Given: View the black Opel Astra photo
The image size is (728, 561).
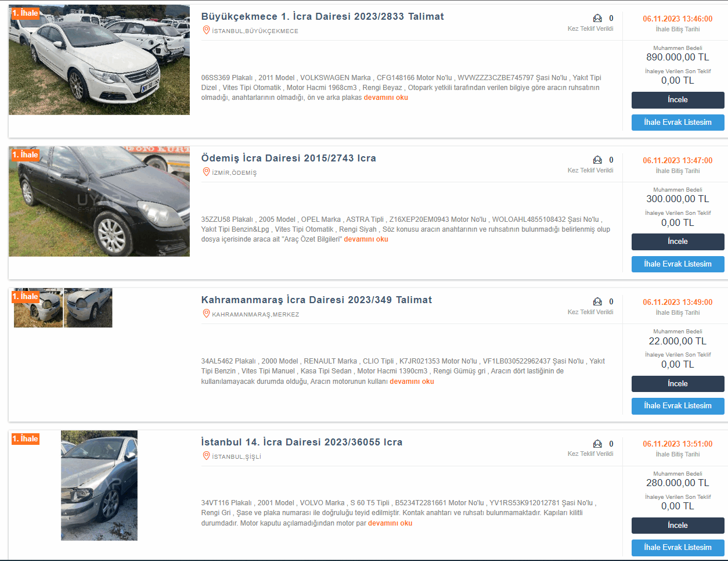Looking at the screenshot, I should pyautogui.click(x=99, y=202).
